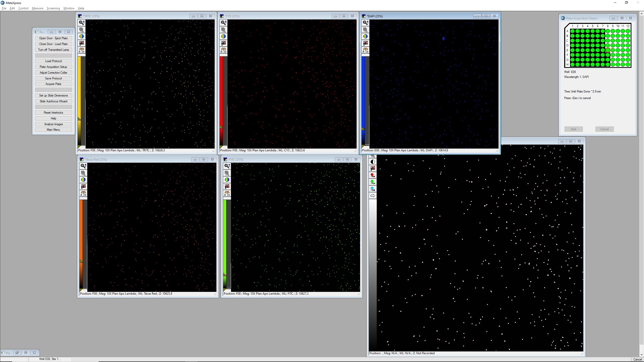Open color lookup rainbow icon in TRITC window
Screen dimensions: 644x362
pos(82,36)
